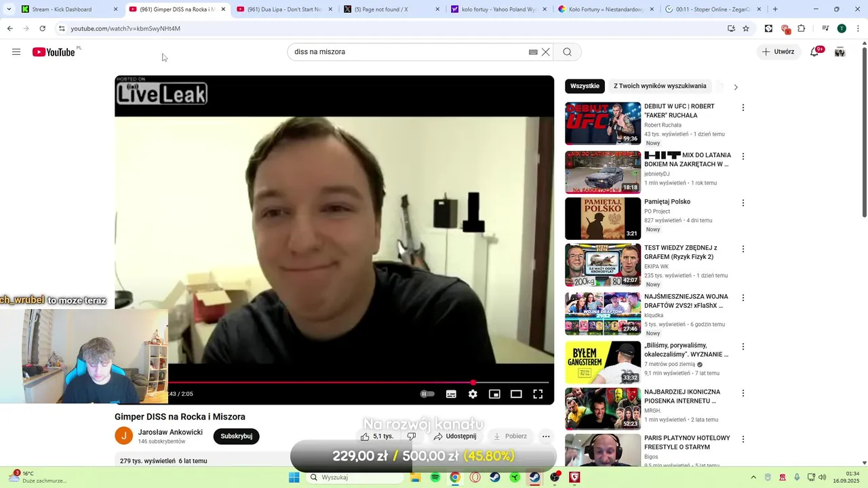
Task: Open DEBIUT W UFC video thumbnail
Action: tap(603, 123)
